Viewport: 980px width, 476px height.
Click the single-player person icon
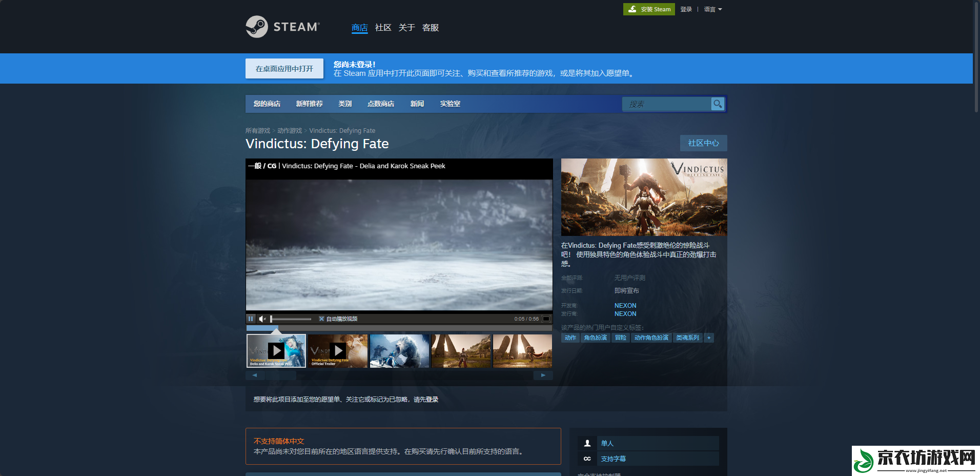[587, 443]
